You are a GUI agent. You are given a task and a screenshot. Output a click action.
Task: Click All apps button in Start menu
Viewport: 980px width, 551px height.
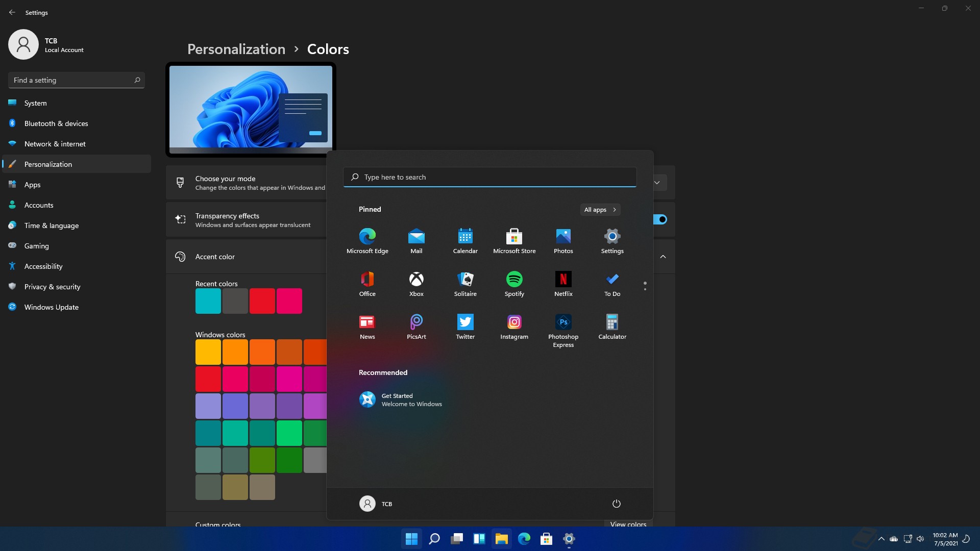tap(600, 210)
